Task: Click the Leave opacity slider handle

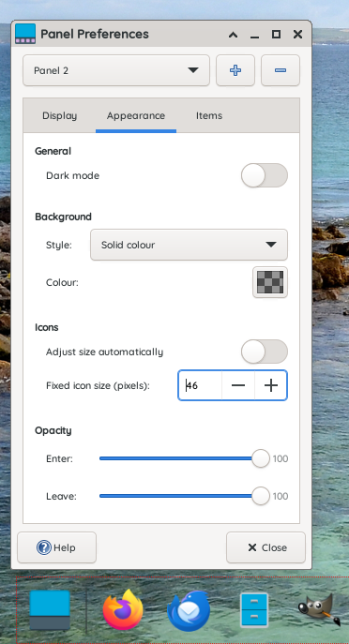Action: 261,496
